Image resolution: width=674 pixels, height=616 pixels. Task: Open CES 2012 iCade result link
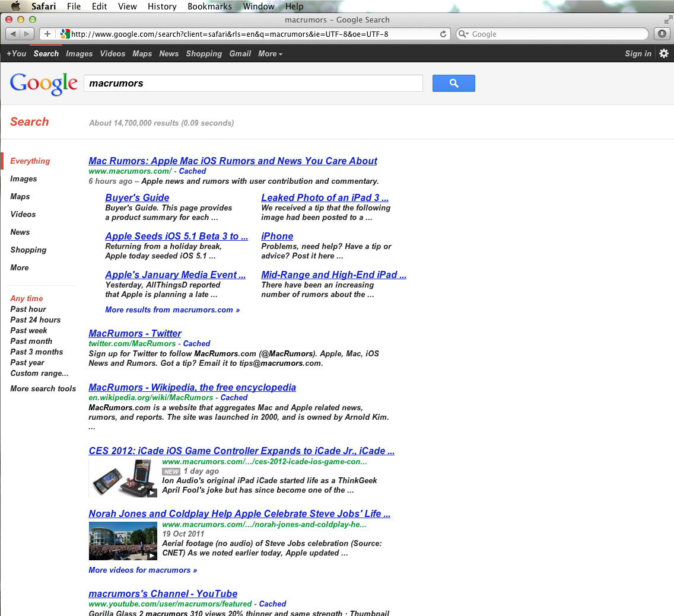tap(241, 451)
